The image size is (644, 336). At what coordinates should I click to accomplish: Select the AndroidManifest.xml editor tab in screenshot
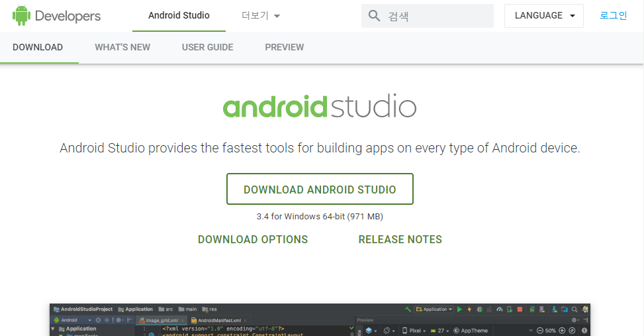(x=220, y=320)
